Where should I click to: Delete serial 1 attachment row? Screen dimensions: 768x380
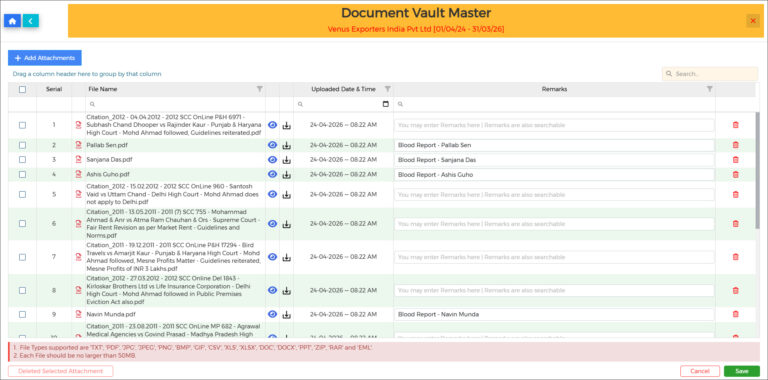[x=735, y=125]
